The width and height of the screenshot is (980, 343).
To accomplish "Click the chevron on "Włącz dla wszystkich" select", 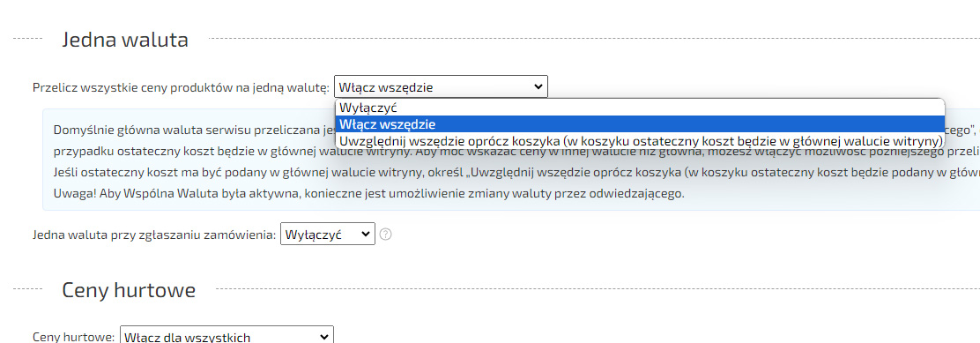I will click(x=323, y=337).
